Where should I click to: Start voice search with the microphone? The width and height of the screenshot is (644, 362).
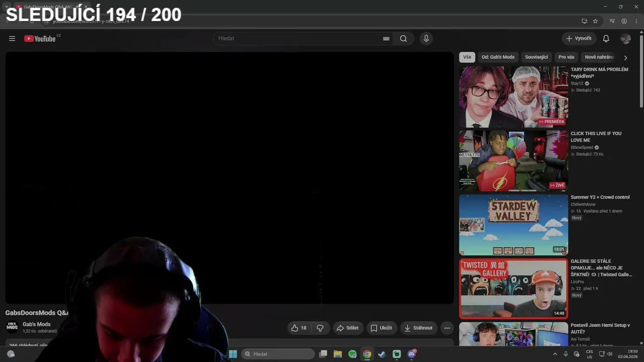(426, 39)
